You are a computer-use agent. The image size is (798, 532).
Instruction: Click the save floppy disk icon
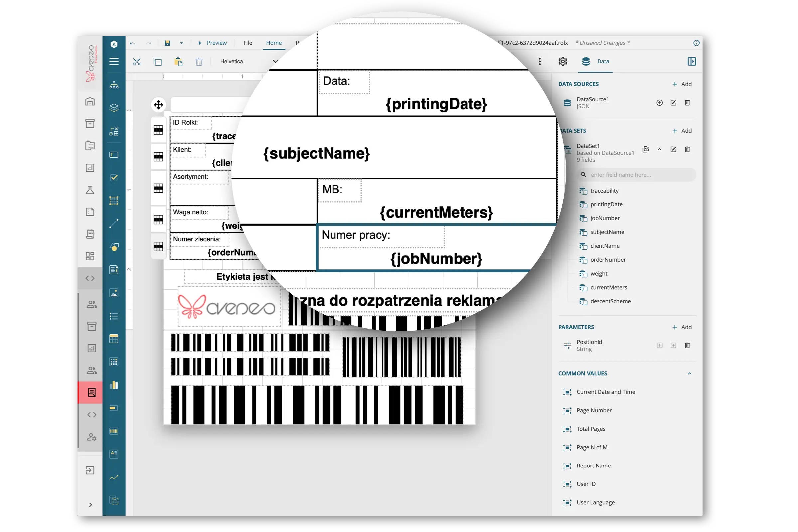[167, 43]
